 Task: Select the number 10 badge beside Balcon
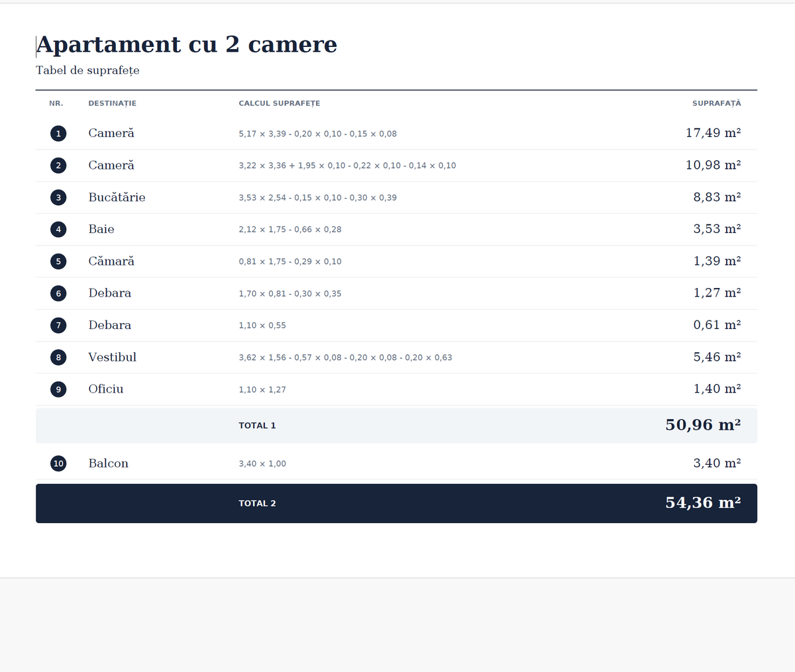pyautogui.click(x=58, y=463)
